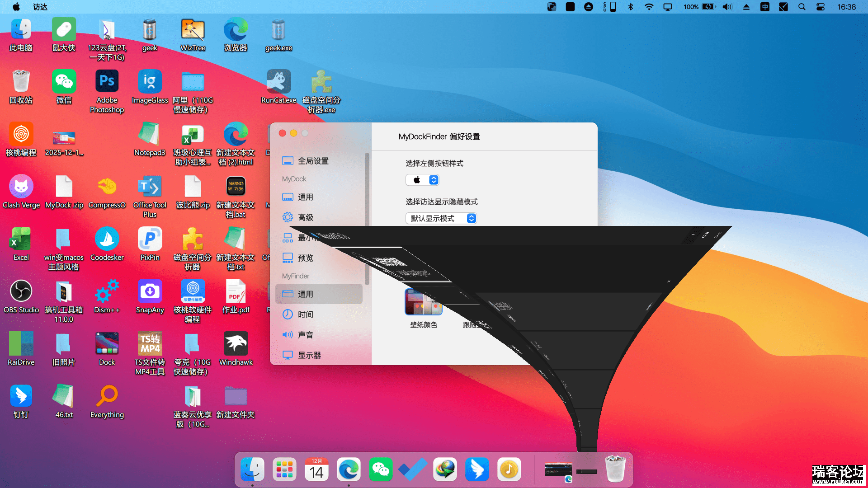Viewport: 868px width, 488px height.
Task: Click the clock showing 16:38
Action: tap(846, 7)
